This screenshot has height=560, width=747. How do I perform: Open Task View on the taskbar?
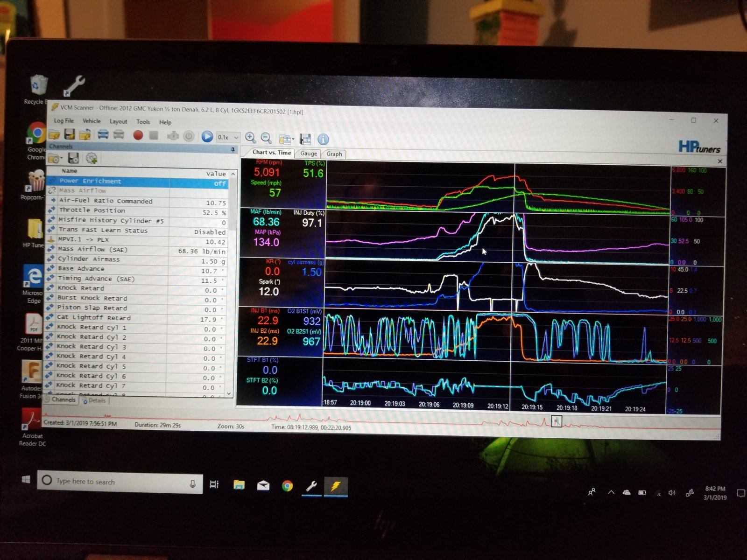click(214, 484)
